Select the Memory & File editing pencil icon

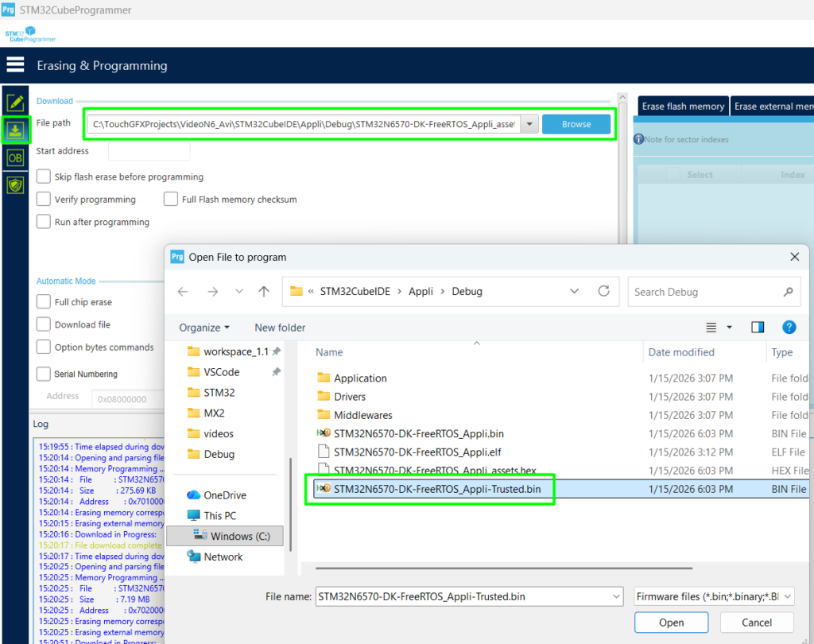coord(15,103)
